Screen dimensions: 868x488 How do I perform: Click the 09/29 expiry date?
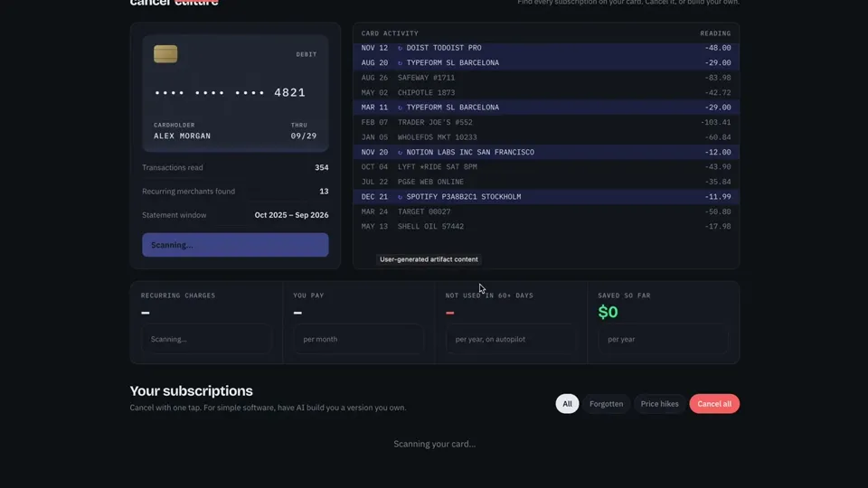[304, 136]
